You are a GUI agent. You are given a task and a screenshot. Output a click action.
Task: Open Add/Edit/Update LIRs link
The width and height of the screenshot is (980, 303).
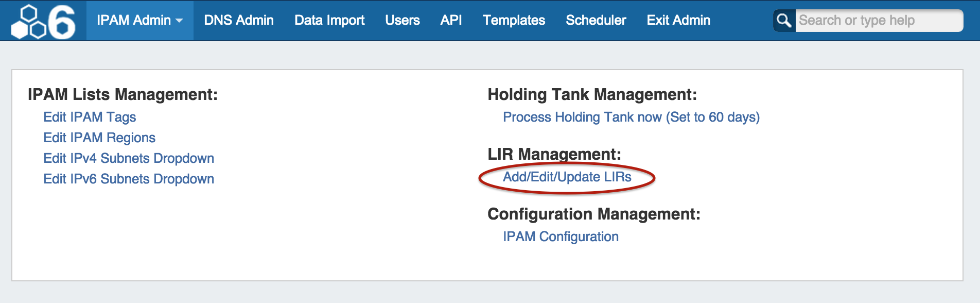tap(567, 177)
